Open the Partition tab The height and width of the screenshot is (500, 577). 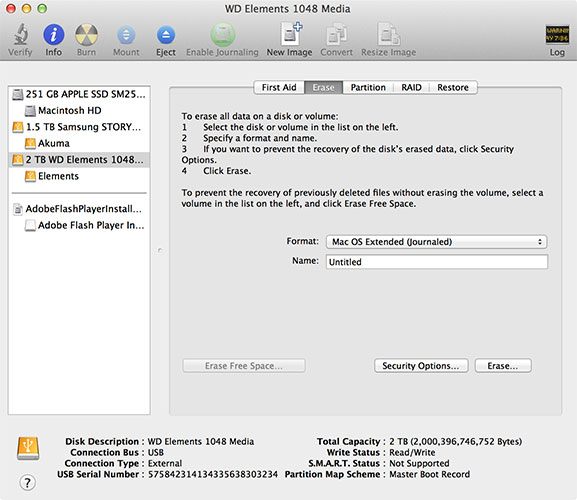(x=368, y=88)
